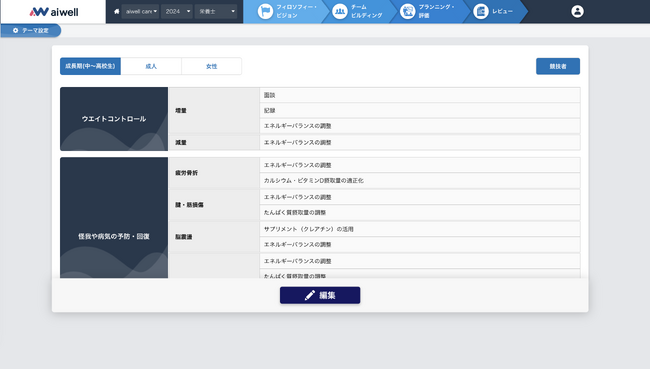The width and height of the screenshot is (650, 369).
Task: Go to home via house icon
Action: click(116, 12)
